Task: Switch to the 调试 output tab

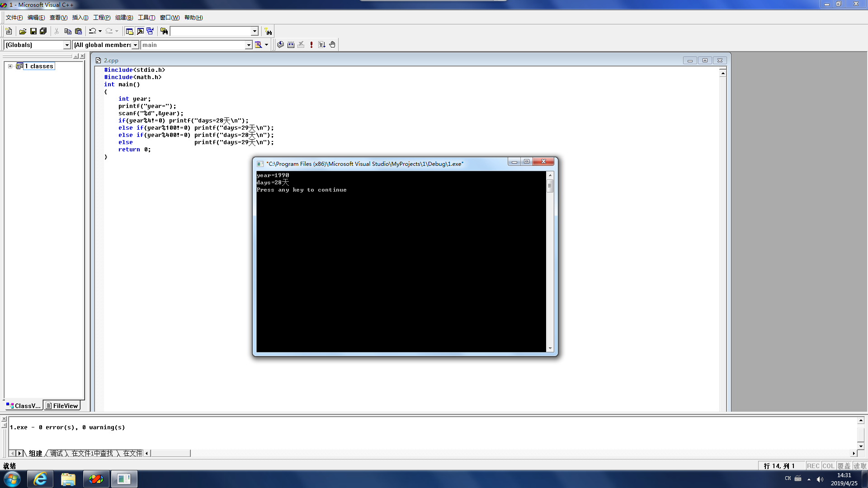Action: tap(57, 453)
